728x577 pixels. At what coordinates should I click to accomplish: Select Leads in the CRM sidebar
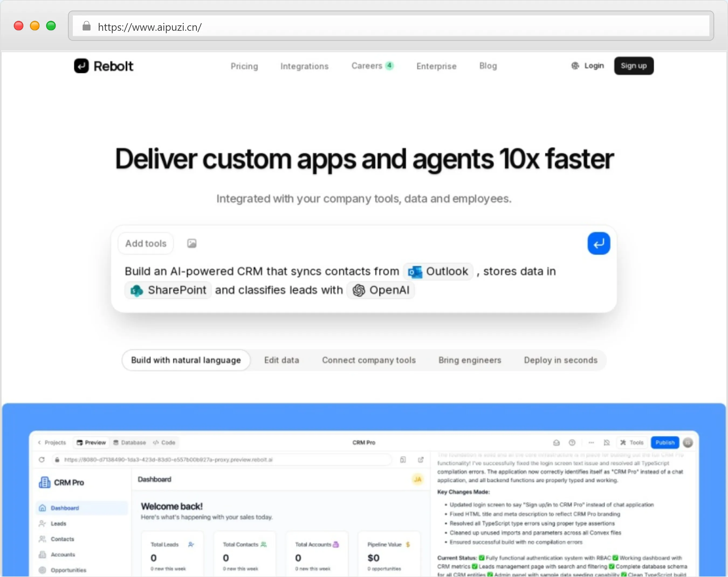point(81,524)
